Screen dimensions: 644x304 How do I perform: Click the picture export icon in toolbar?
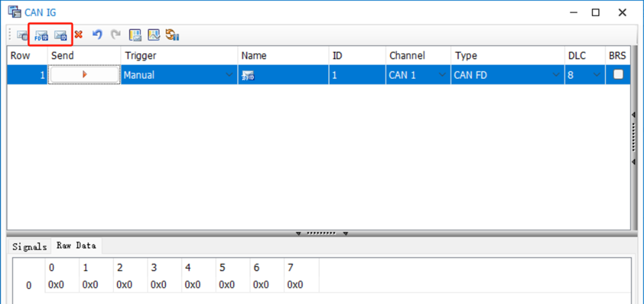154,35
